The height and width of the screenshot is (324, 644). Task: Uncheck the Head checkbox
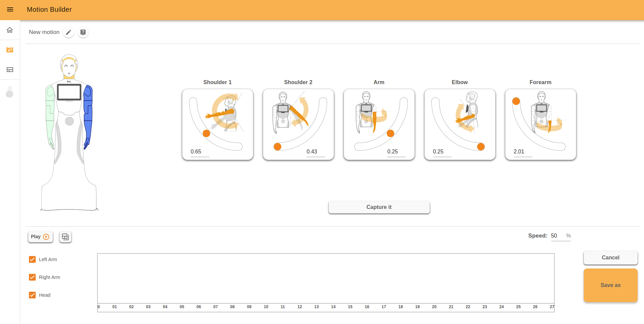pos(32,295)
